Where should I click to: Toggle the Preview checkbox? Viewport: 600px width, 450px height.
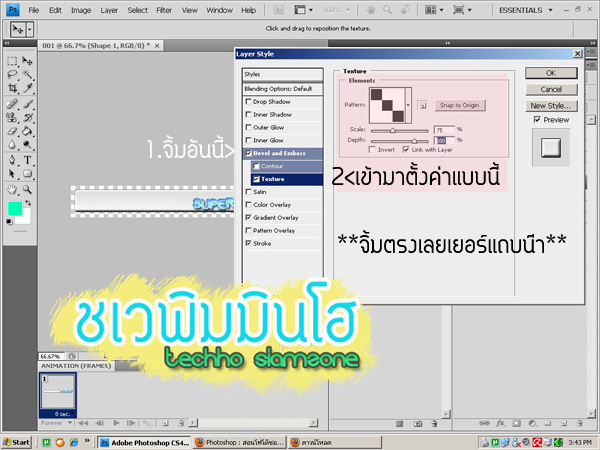point(537,120)
